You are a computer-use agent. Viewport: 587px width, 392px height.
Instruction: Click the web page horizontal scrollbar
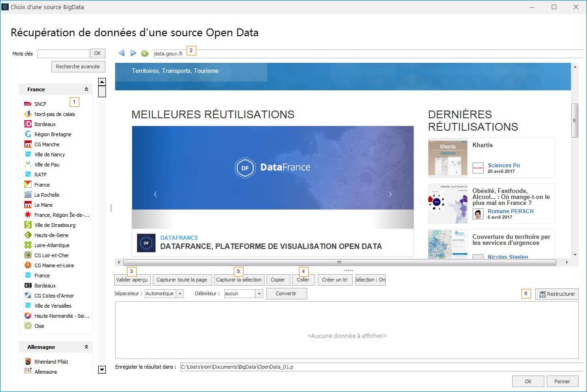(x=339, y=263)
